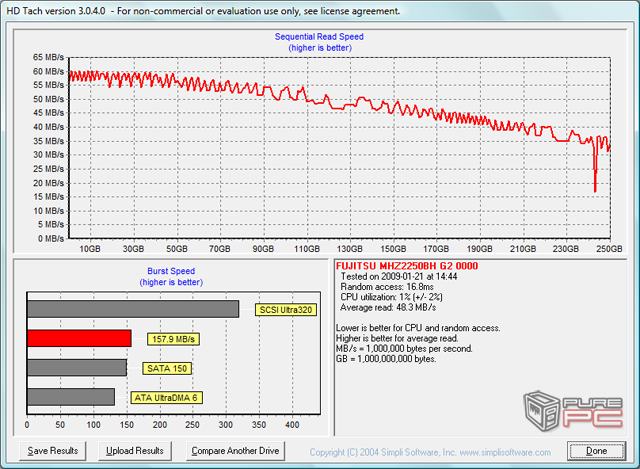The height and width of the screenshot is (469, 640).
Task: Select the red burst speed bar
Action: click(x=79, y=339)
